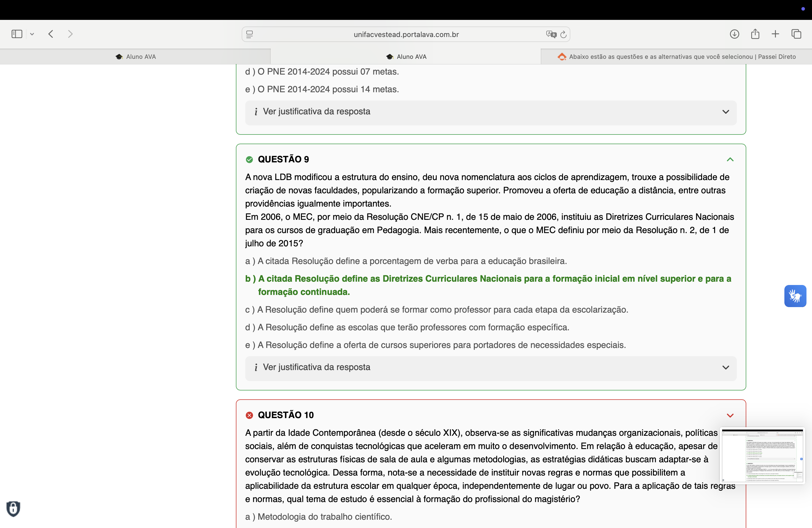Open the screenshot preview thumbnail
The image size is (812, 528).
pos(762,455)
